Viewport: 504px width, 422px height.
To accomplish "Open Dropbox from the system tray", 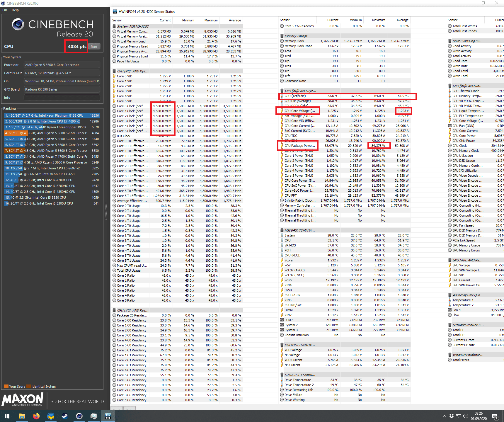I will pos(452,416).
